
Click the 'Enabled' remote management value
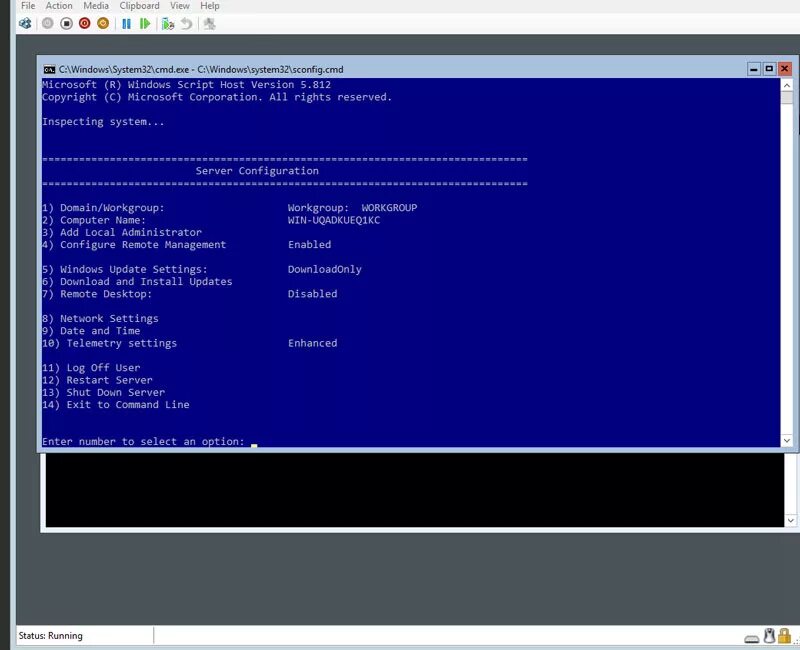pyautogui.click(x=309, y=244)
